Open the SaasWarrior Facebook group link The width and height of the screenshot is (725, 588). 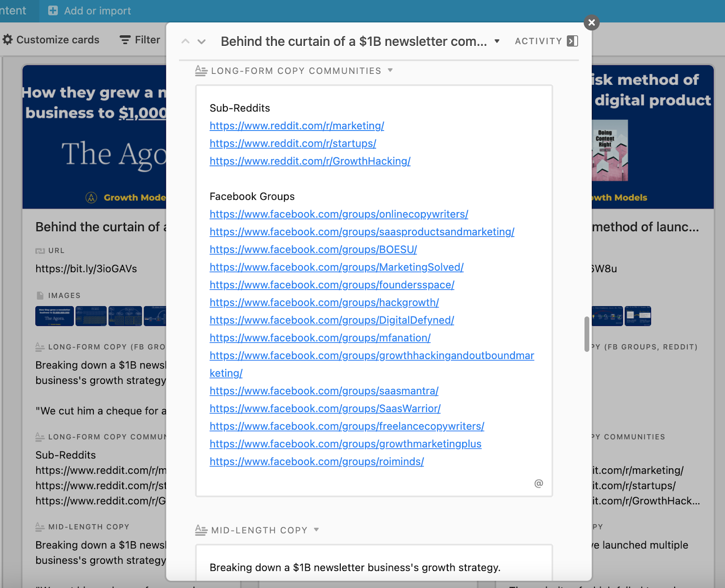pos(325,408)
